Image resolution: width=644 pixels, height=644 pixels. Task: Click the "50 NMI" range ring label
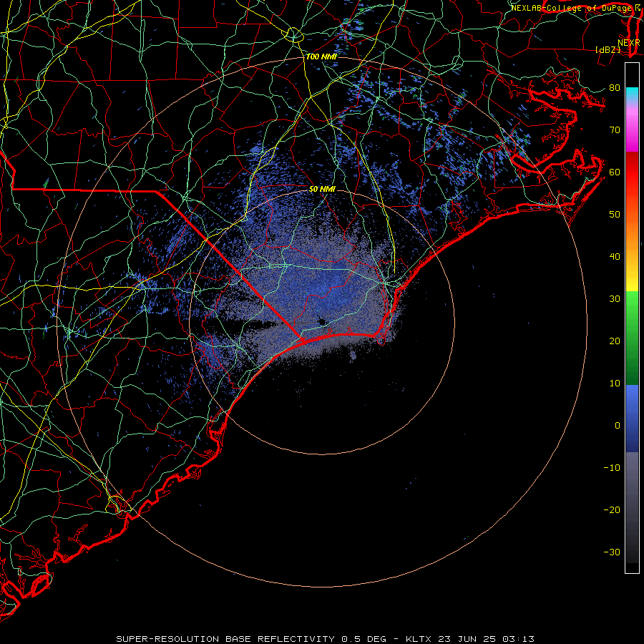pos(322,189)
